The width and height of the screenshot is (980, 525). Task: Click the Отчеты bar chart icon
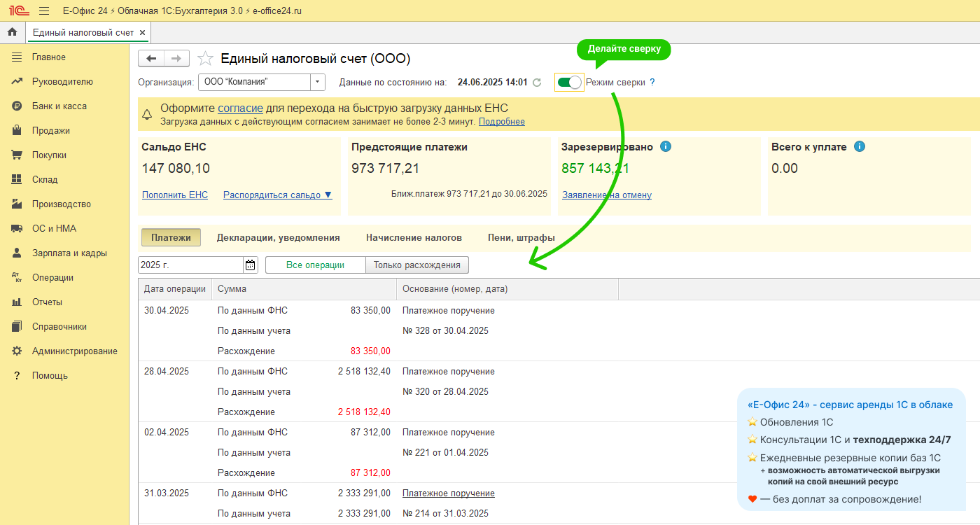pyautogui.click(x=17, y=302)
